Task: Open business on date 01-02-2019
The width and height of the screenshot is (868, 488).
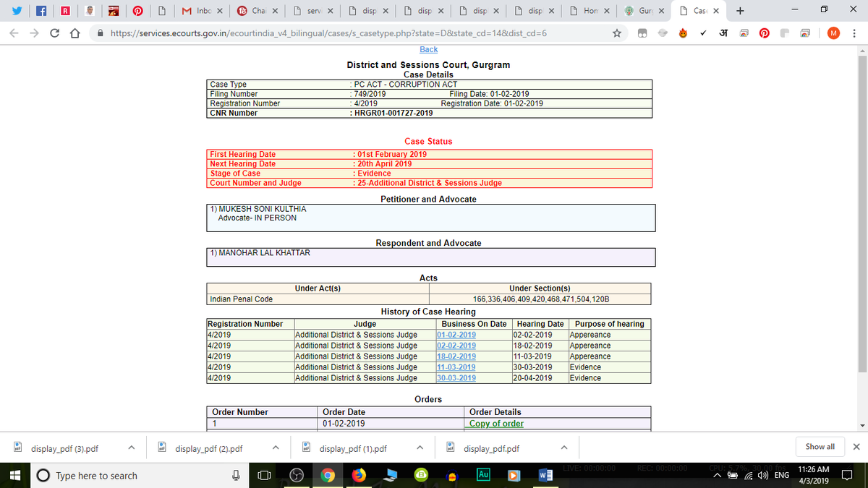Action: click(457, 335)
